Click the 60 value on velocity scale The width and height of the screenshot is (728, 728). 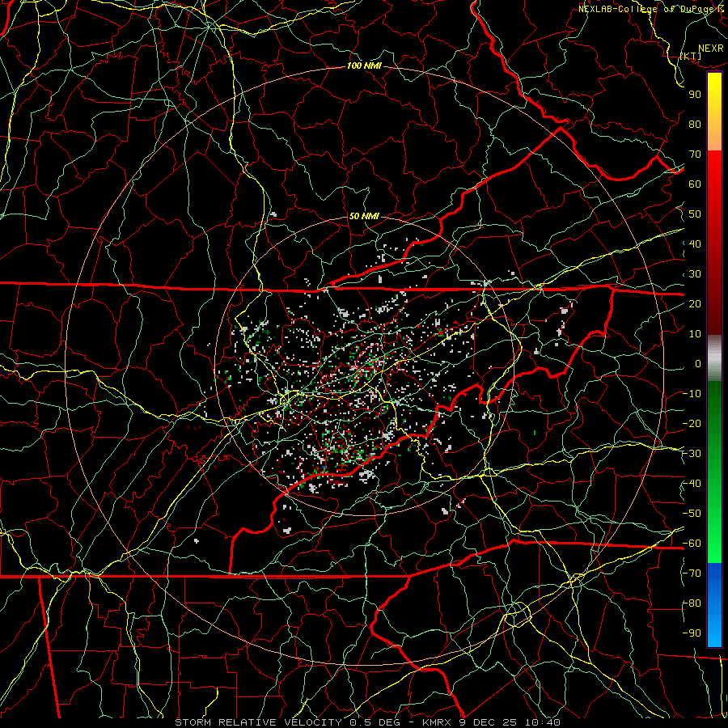pyautogui.click(x=695, y=184)
